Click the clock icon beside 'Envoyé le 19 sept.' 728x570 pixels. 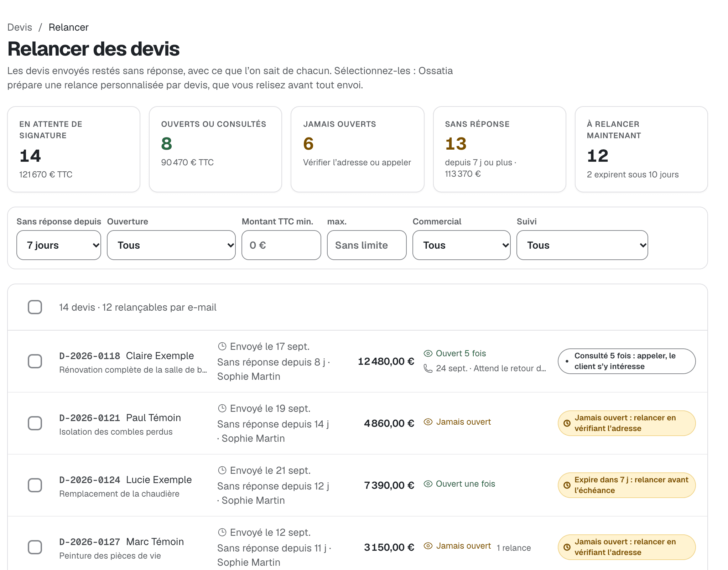coord(222,408)
